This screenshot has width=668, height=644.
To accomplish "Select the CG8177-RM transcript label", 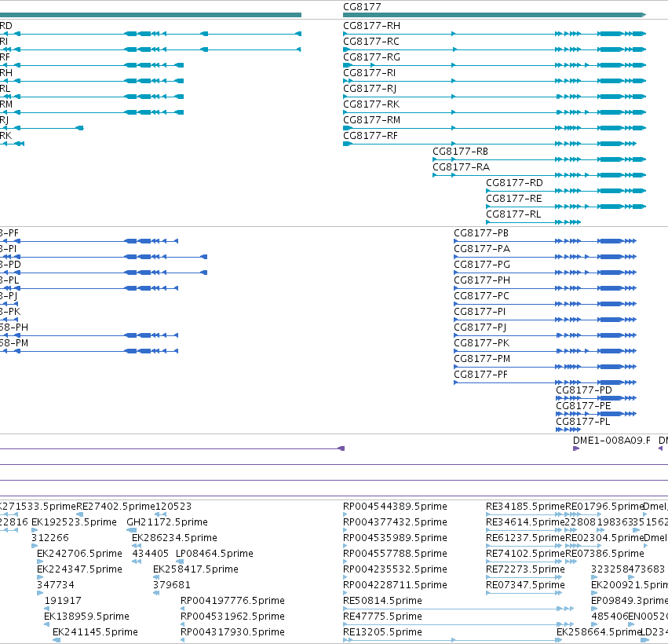I will coord(371,120).
